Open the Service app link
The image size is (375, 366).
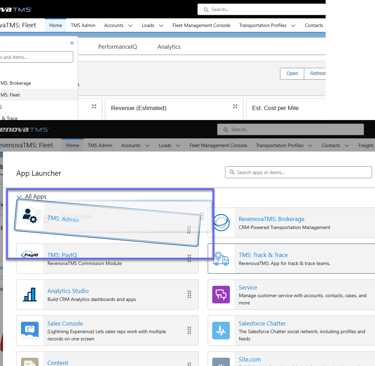[x=248, y=287]
